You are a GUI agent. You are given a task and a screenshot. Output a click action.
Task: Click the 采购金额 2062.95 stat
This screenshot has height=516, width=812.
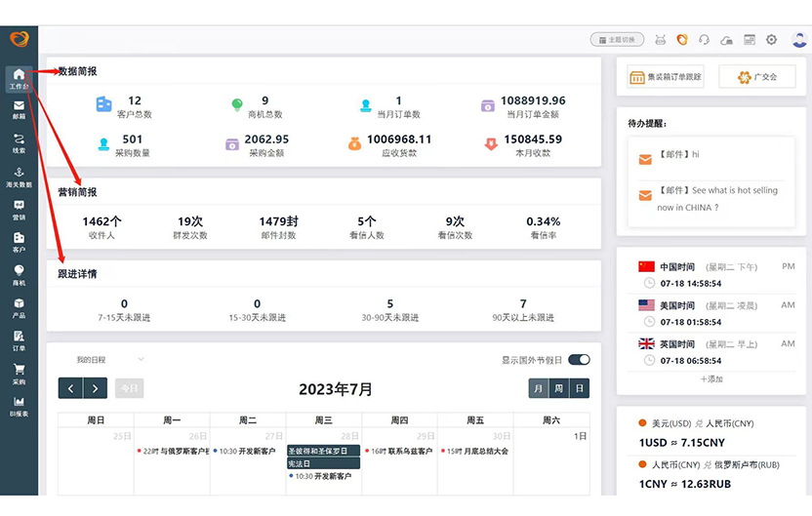(258, 145)
